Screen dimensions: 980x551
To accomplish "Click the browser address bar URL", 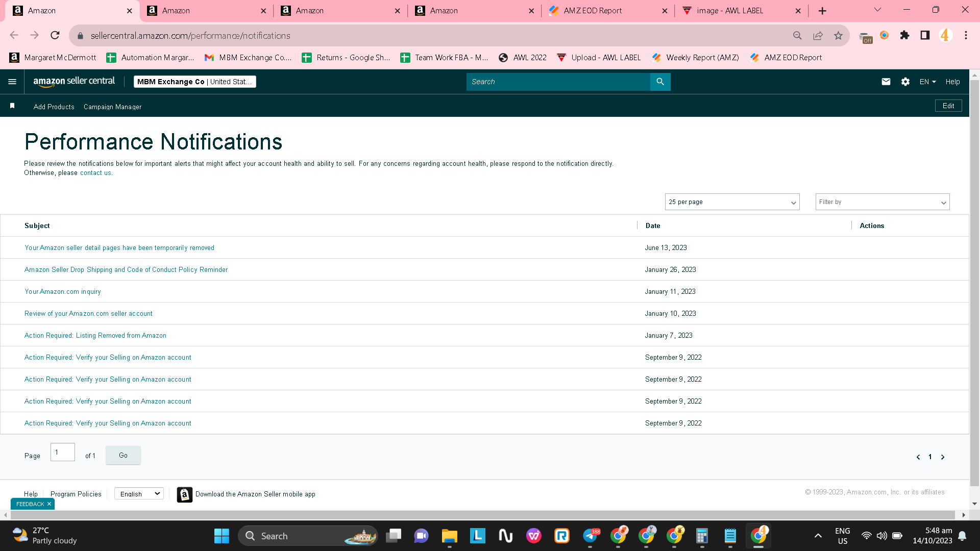I will 190,36.
